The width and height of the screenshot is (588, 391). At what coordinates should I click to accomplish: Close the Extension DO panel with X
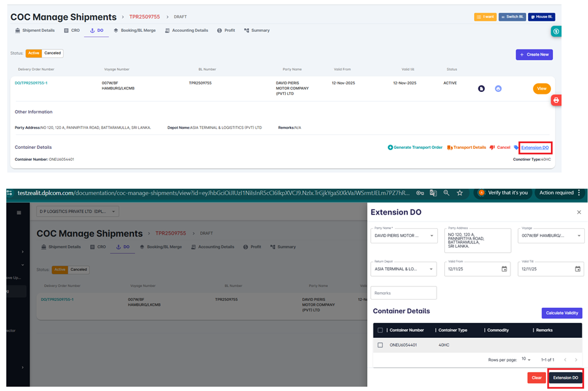point(578,213)
